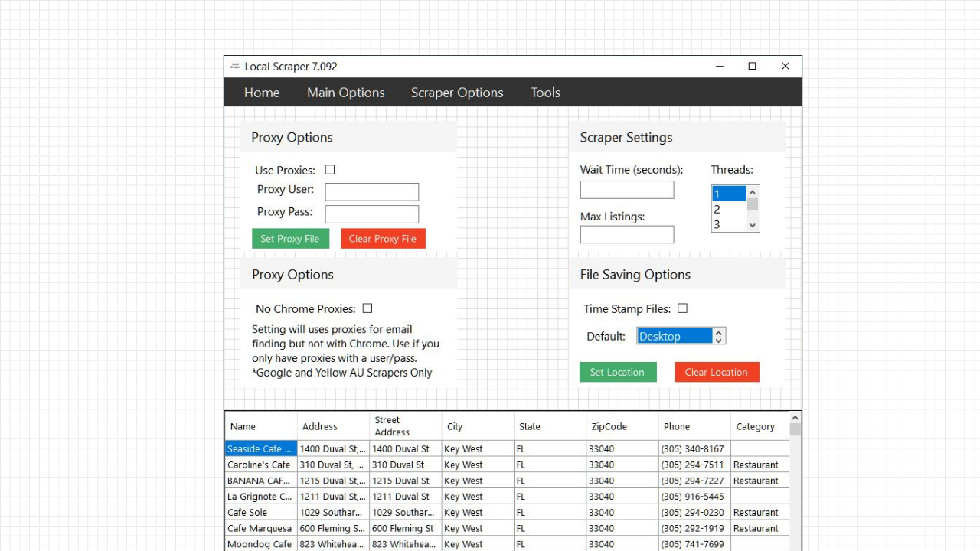Click the Local Scraper title bar icon

pos(235,66)
